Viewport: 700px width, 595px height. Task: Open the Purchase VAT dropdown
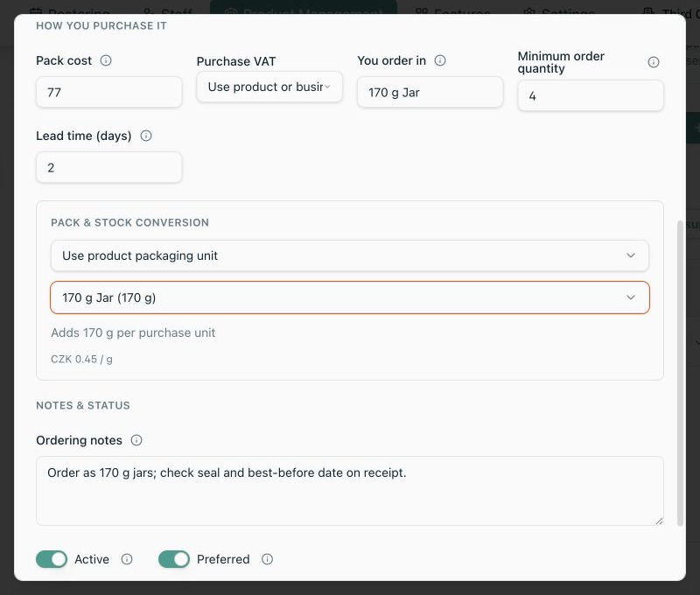click(269, 87)
